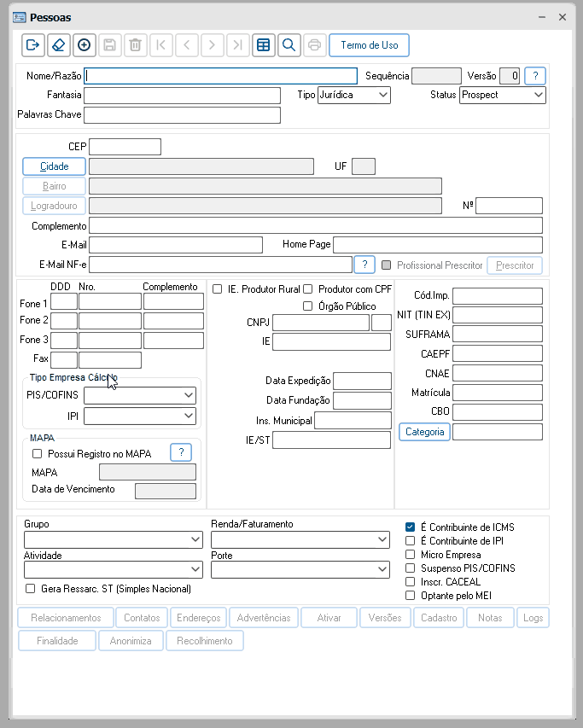This screenshot has height=728, width=583.
Task: Click help question mark next to Versão
Action: (x=535, y=76)
